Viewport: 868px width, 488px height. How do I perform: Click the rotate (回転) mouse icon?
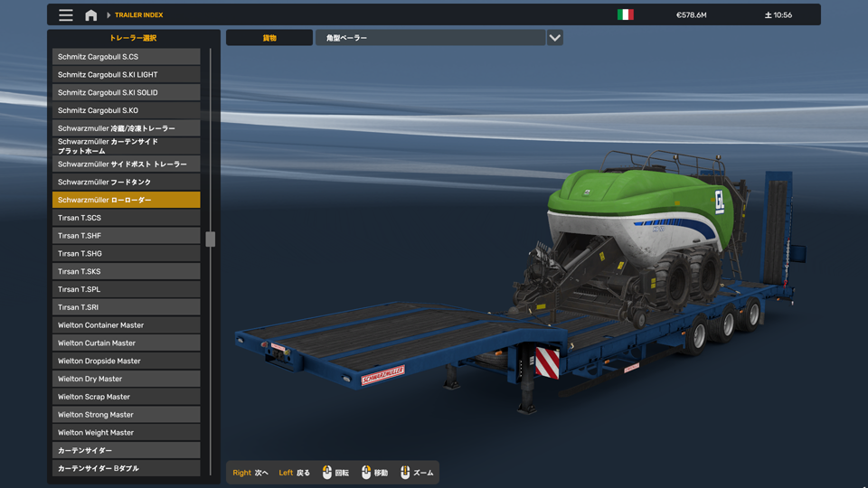point(327,473)
